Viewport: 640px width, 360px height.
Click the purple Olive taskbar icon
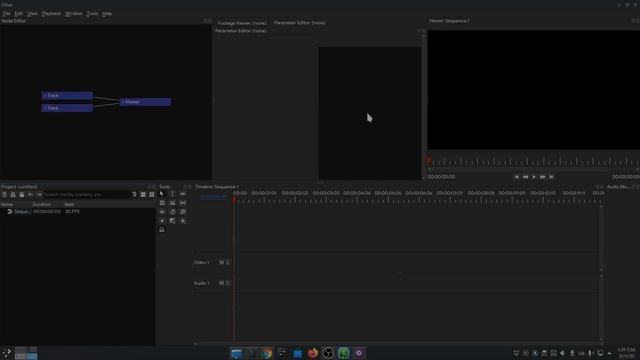359,353
